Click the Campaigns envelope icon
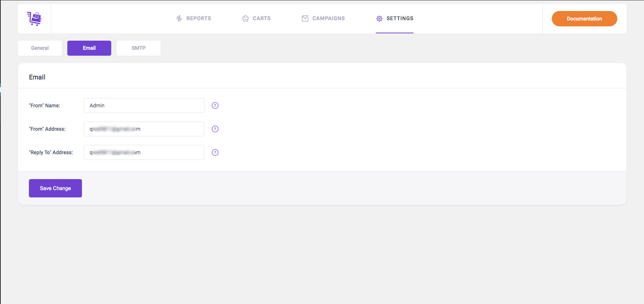The width and height of the screenshot is (644, 304). [305, 18]
